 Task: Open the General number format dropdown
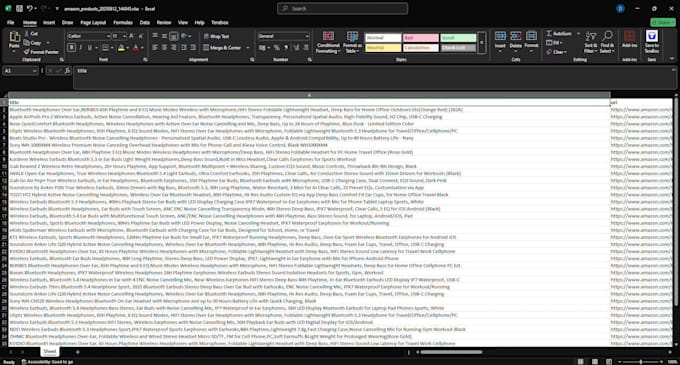(307, 36)
